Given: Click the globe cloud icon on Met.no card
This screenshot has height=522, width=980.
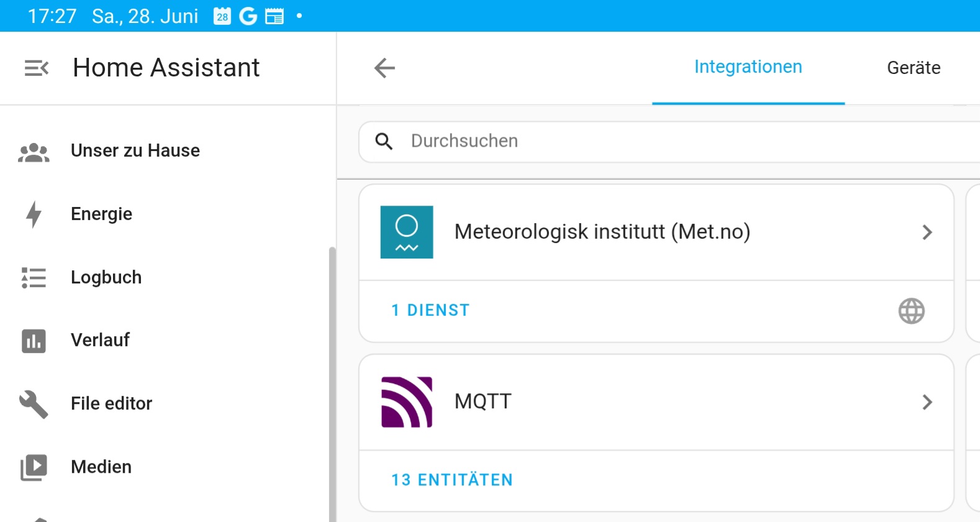Looking at the screenshot, I should 911,311.
